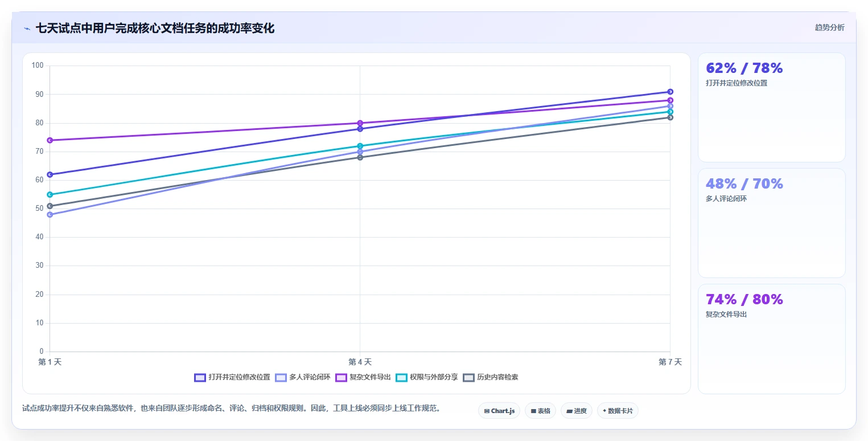
Task: Click the 第 7 天 axis label
Action: coord(670,362)
